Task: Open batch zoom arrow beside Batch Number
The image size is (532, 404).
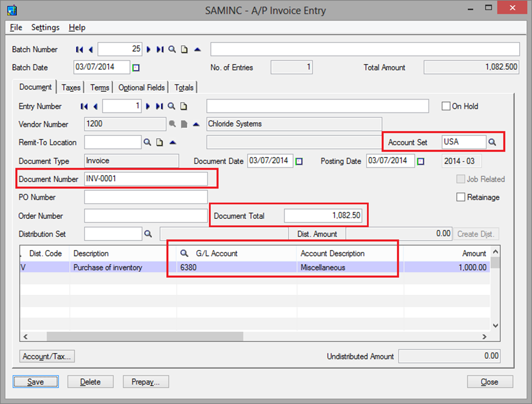Action: click(x=197, y=50)
